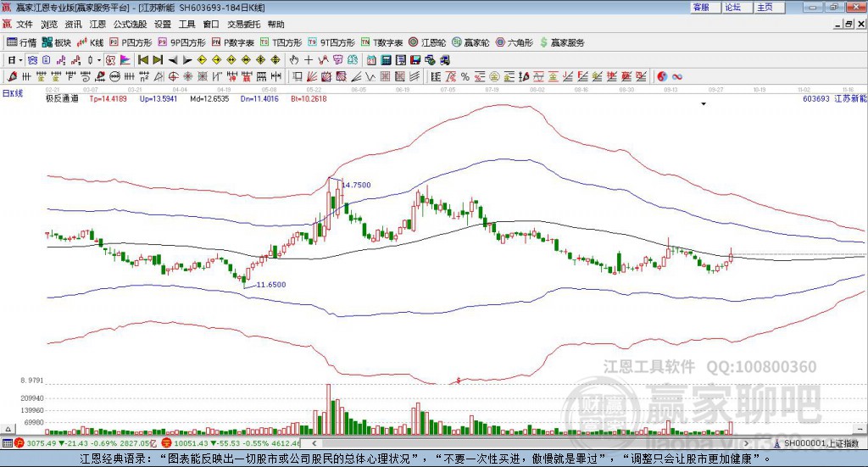Viewport: 868px width, 467px height.
Task: Step chart right with black arrow
Action: tap(187, 60)
